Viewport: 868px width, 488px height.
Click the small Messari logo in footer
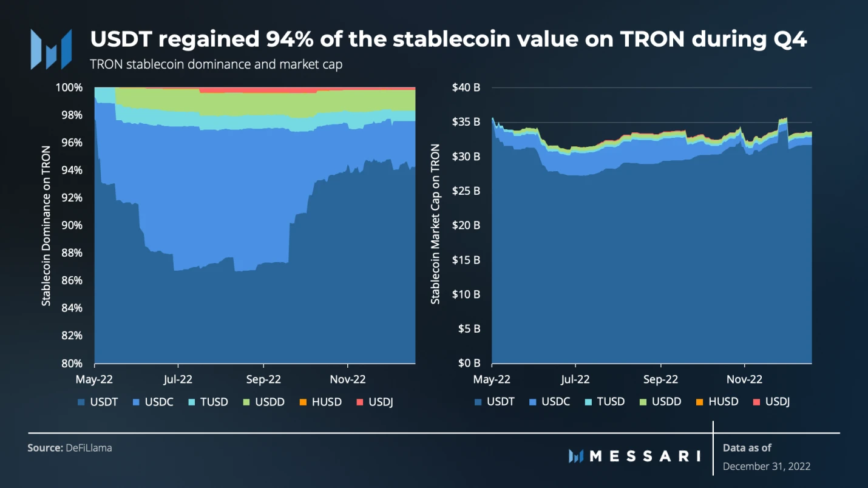click(576, 456)
